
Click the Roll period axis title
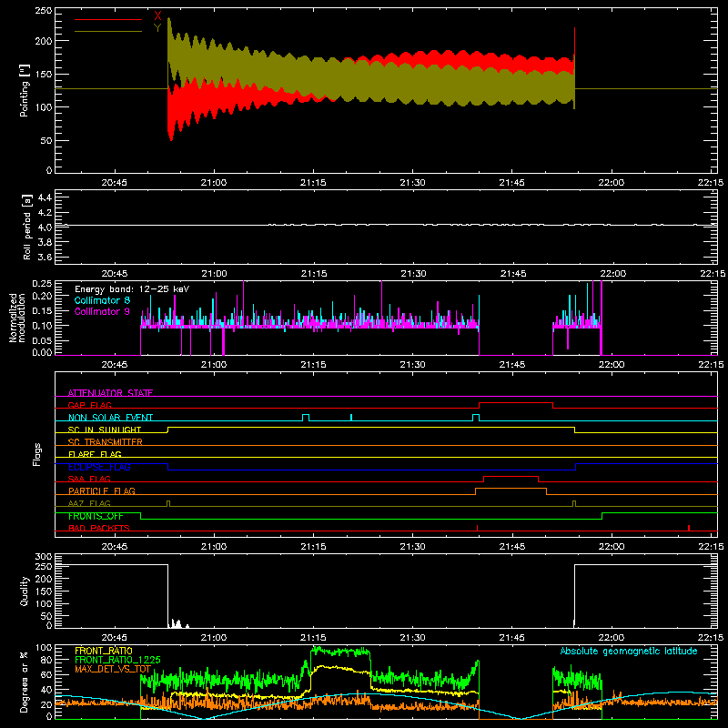(x=27, y=227)
